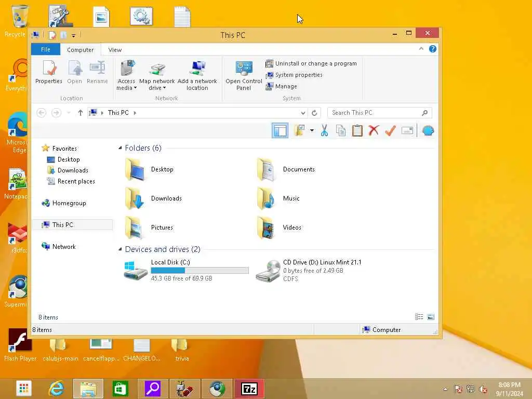
Task: Select Favorites in navigation pane
Action: [59, 148]
